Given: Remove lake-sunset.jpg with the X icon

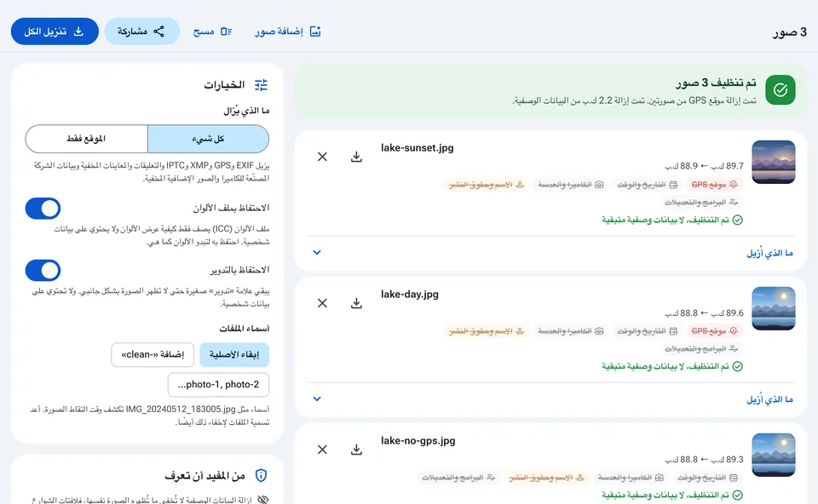Looking at the screenshot, I should pos(322,157).
